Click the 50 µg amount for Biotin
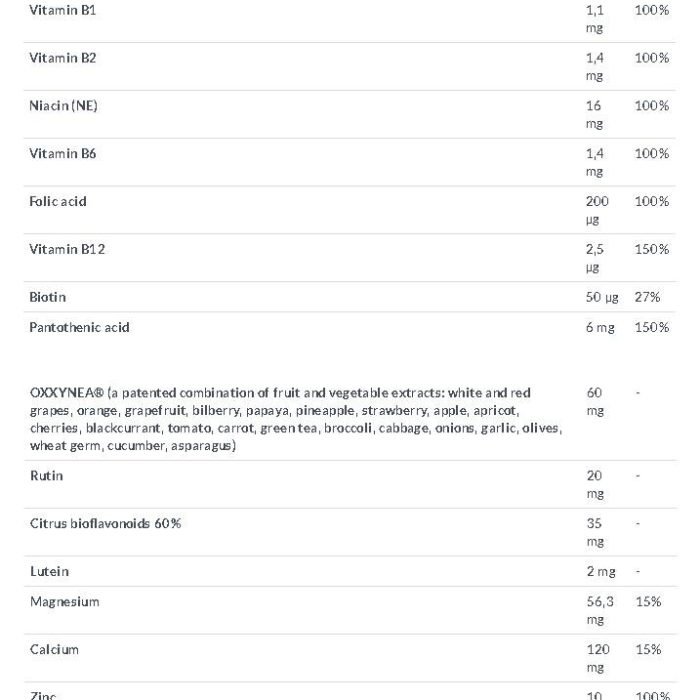700x700 pixels. (x=602, y=297)
